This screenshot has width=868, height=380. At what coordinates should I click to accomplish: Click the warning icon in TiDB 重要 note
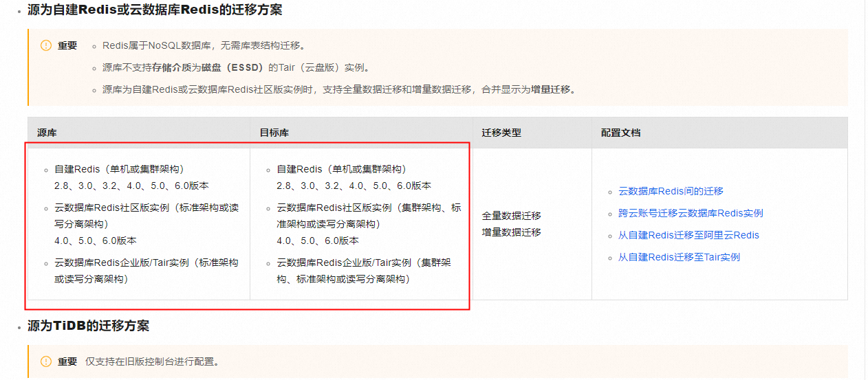pos(46,361)
